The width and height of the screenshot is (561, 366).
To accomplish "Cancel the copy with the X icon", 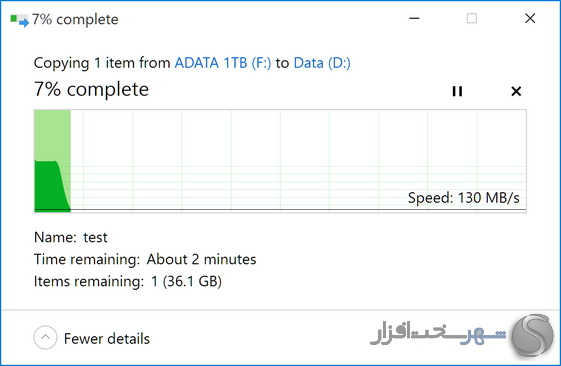I will [x=516, y=91].
